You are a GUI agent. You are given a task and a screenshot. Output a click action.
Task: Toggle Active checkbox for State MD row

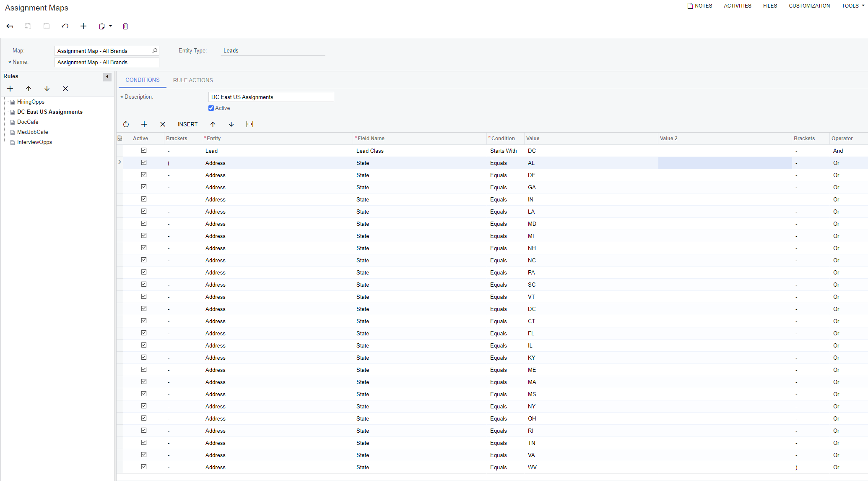click(144, 223)
